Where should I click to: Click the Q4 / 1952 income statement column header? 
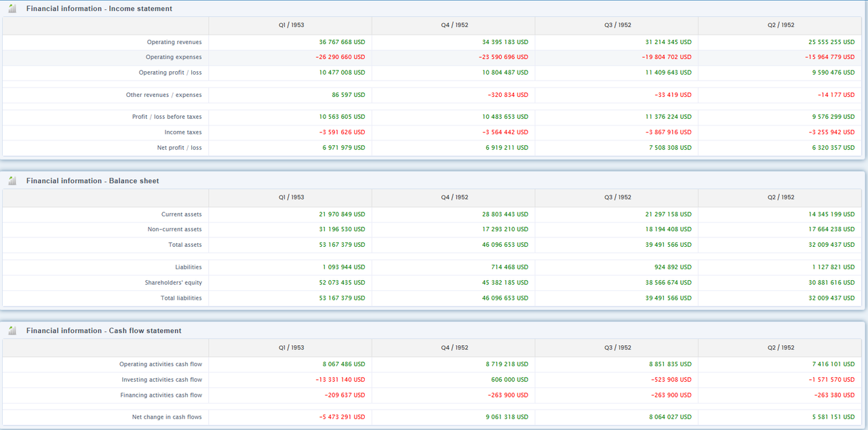point(454,25)
